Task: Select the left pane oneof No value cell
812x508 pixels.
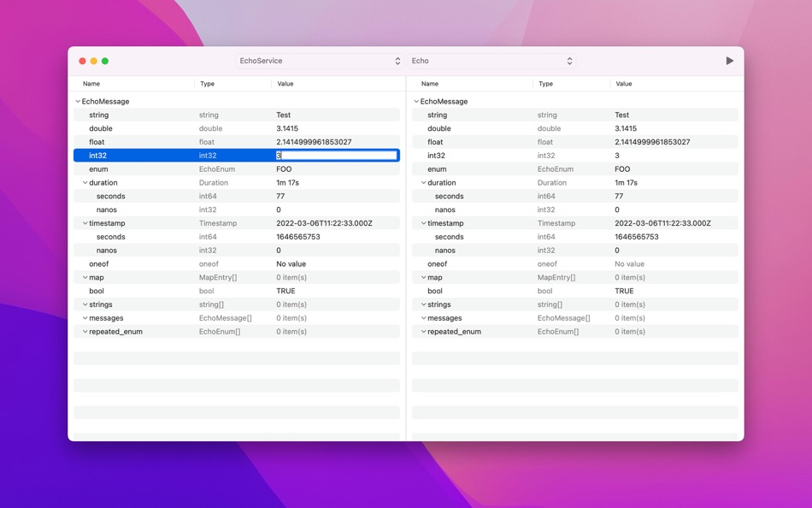Action: tap(291, 264)
